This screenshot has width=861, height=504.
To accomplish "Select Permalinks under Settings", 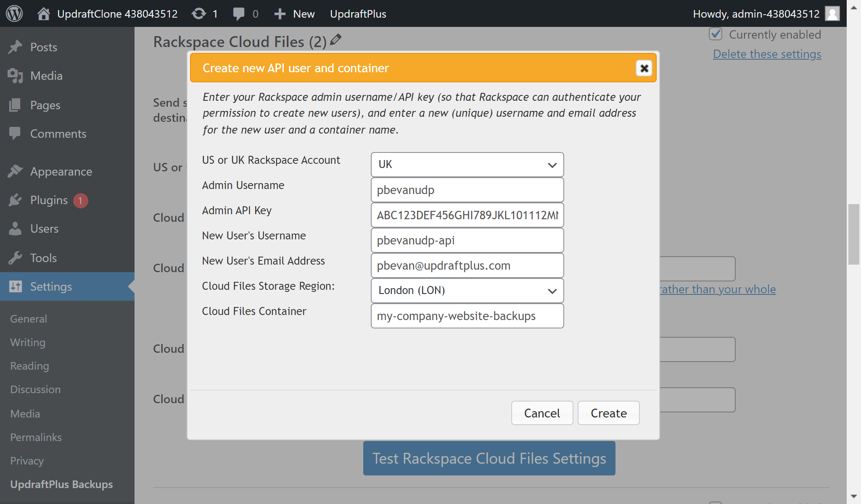I will click(x=35, y=437).
